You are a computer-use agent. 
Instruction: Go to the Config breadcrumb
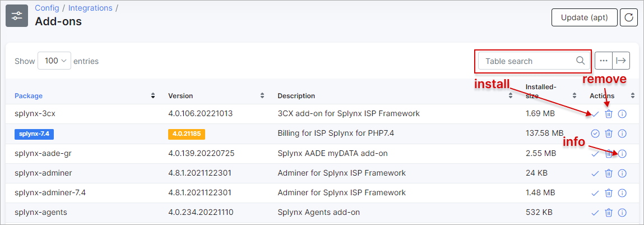[x=47, y=8]
